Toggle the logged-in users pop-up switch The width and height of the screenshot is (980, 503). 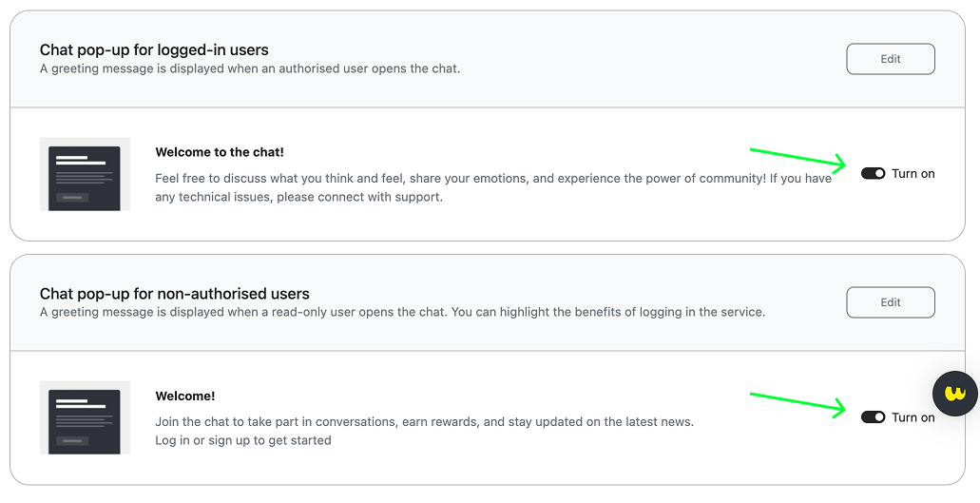tap(873, 174)
